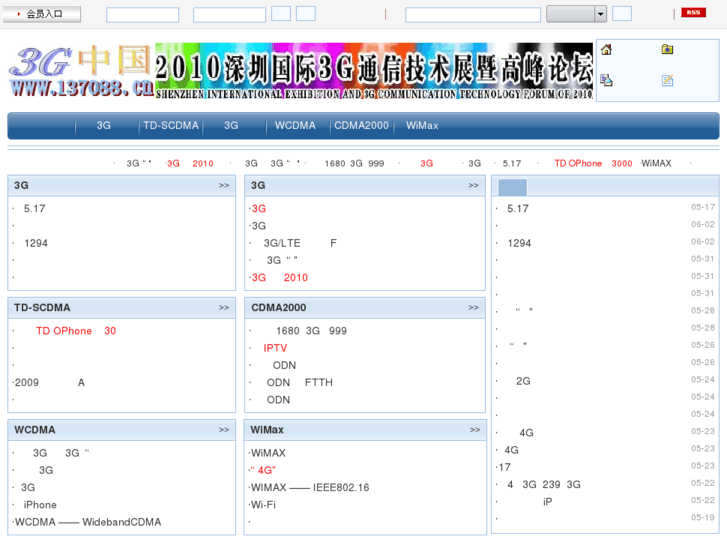Image resolution: width=727 pixels, height=545 pixels.
Task: Open TD-SCDMA in the navigation bar
Action: click(x=171, y=125)
